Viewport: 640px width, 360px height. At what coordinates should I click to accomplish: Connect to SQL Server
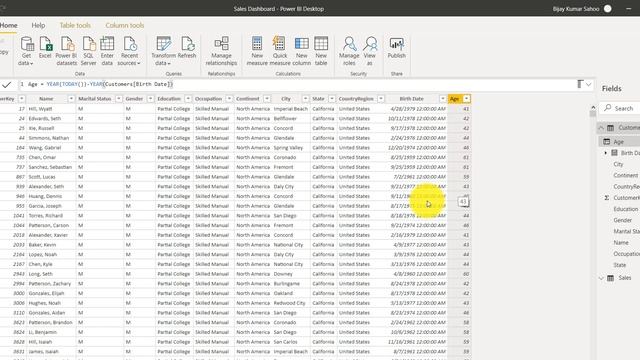tap(88, 51)
